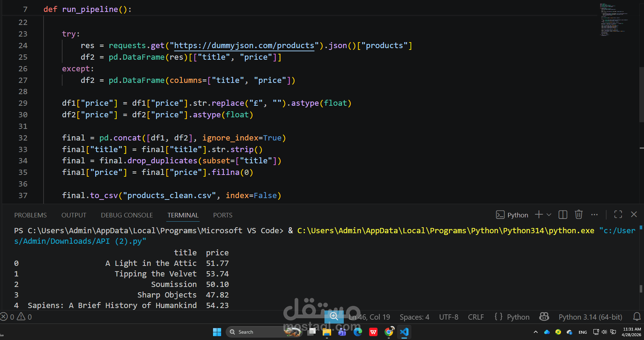Open WPS Office from taskbar
This screenshot has height=340, width=644.
(x=373, y=332)
